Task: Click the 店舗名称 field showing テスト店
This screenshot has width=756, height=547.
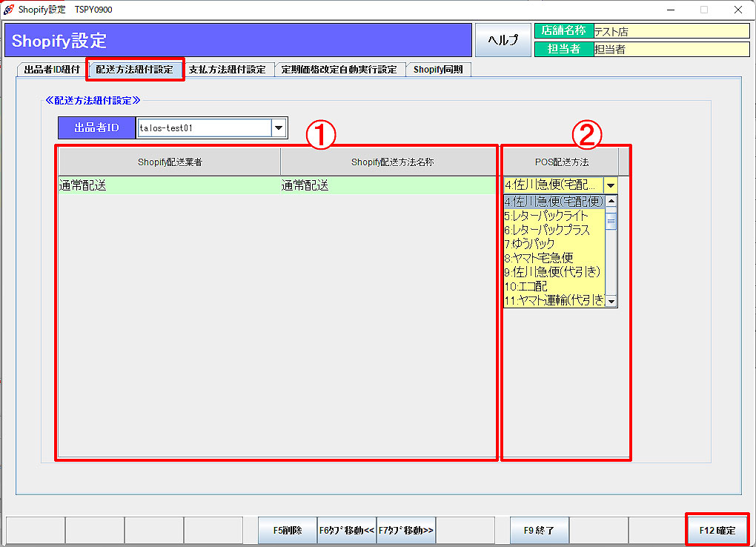Action: click(672, 31)
